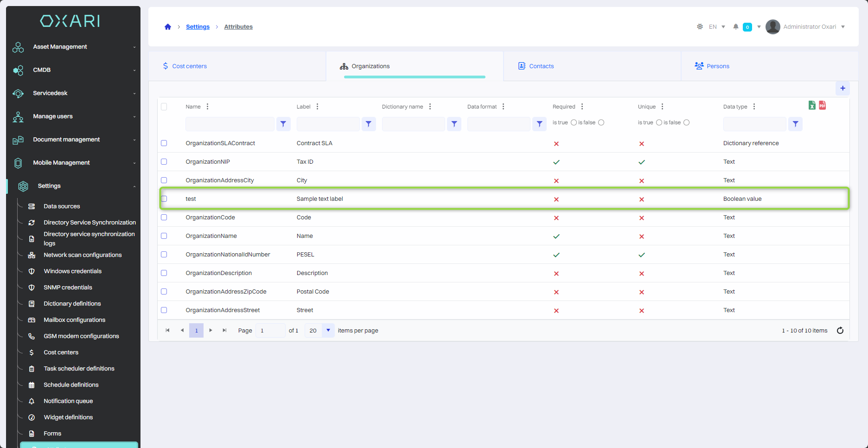Switch to the Cost centers tab

point(189,66)
